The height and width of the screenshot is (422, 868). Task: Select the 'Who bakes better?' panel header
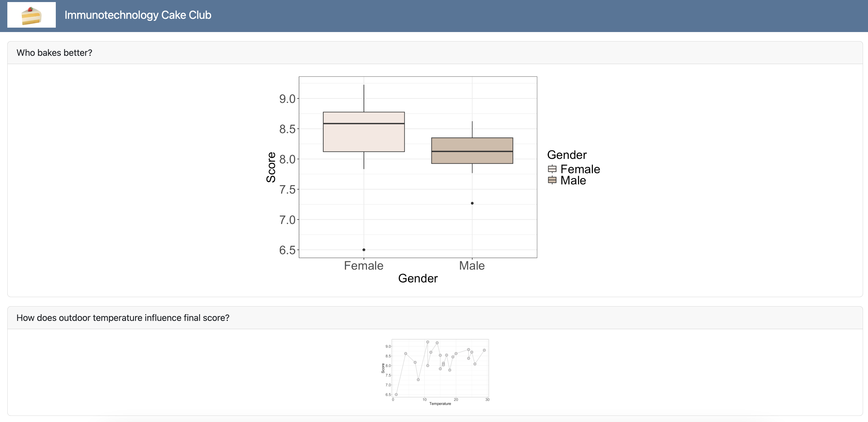[54, 53]
